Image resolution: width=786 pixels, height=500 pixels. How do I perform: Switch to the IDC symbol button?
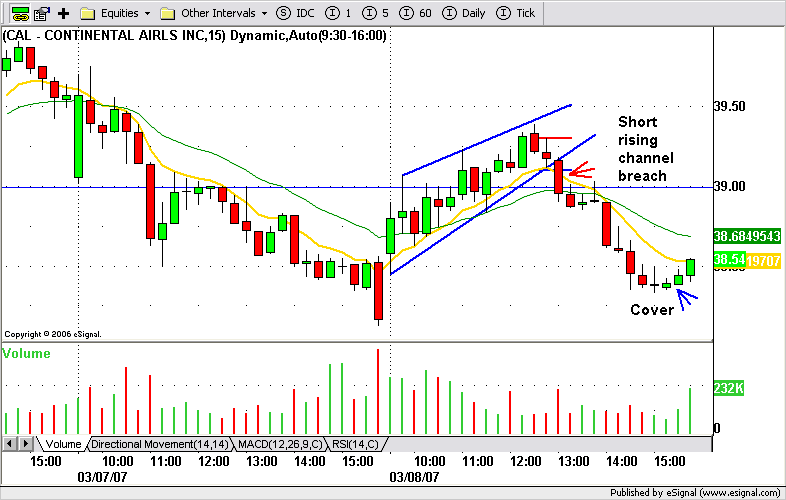tap(296, 13)
